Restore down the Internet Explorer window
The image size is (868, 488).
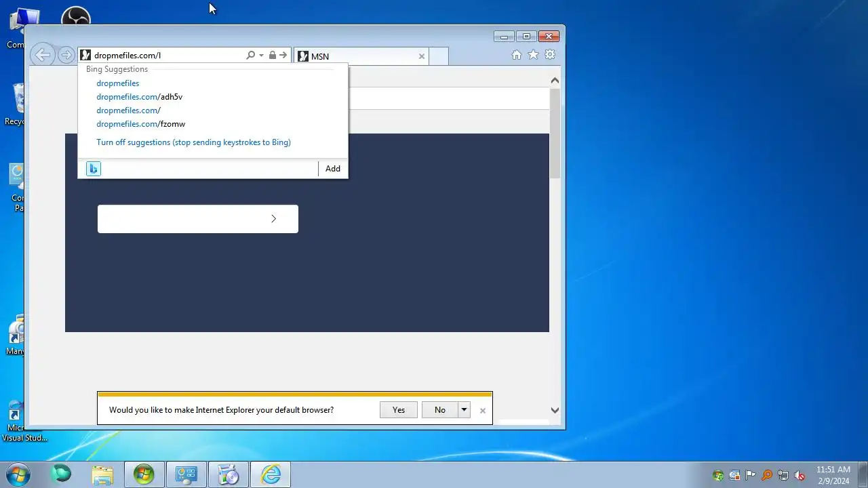tap(526, 37)
